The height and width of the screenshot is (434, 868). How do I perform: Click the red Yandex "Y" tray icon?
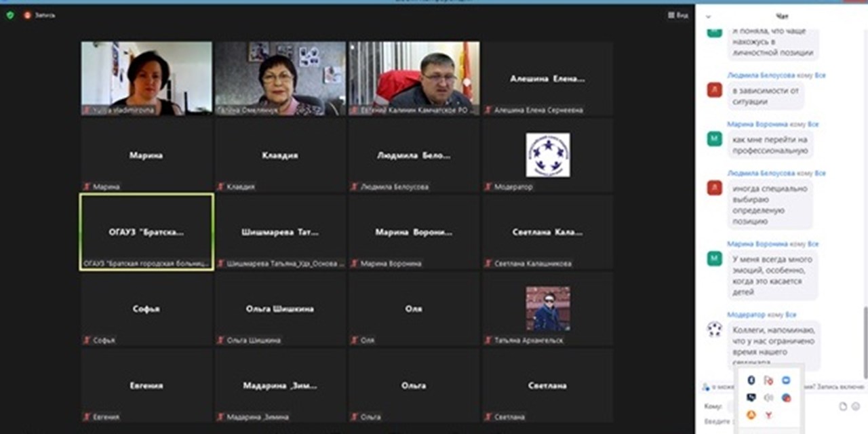pos(768,415)
